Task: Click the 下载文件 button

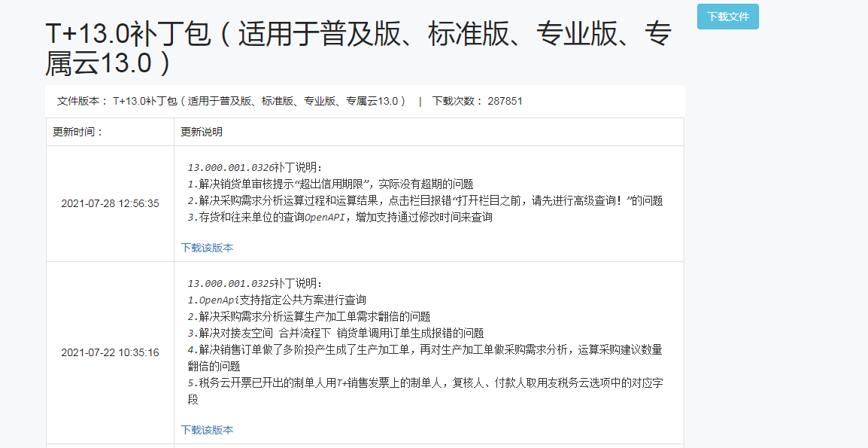Action: pyautogui.click(x=727, y=17)
